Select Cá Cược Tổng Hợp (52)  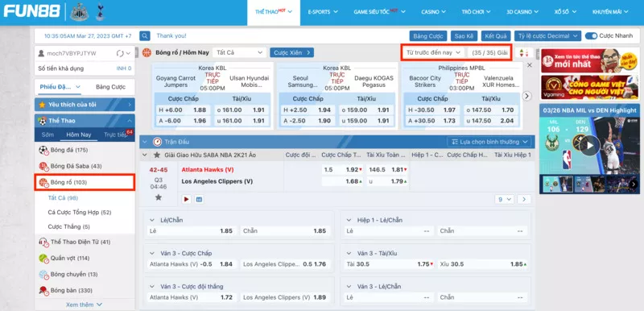(80, 213)
